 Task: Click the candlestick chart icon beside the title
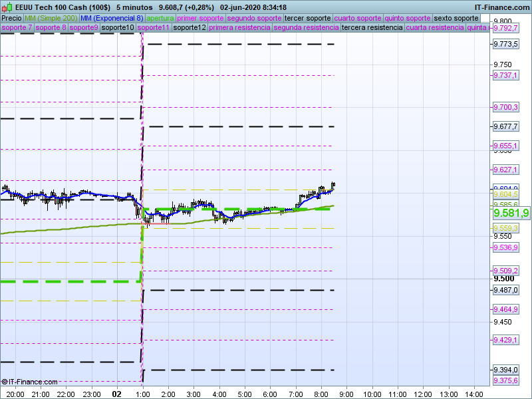6,7
